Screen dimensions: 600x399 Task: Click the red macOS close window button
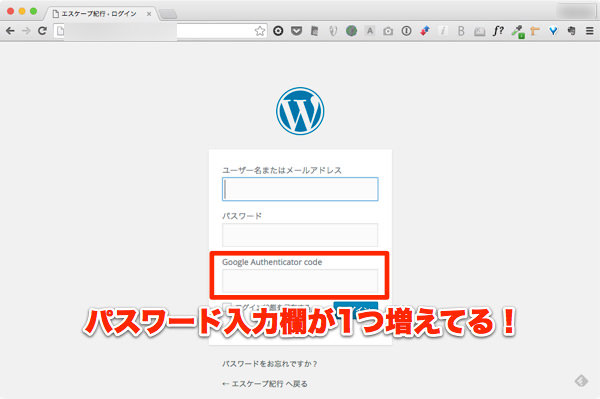click(11, 11)
